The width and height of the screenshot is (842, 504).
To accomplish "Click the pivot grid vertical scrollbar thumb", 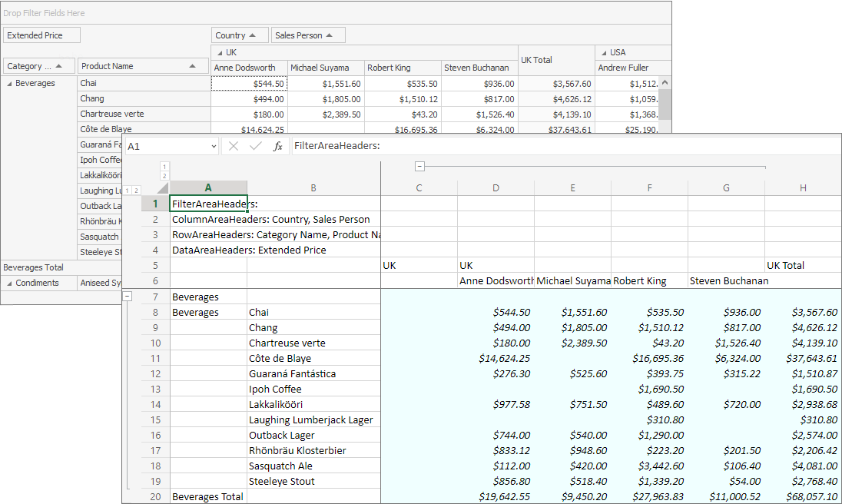I will click(x=665, y=104).
